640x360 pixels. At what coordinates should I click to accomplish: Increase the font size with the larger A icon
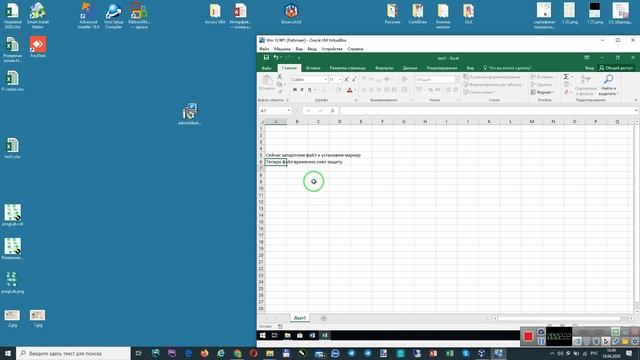[347, 80]
